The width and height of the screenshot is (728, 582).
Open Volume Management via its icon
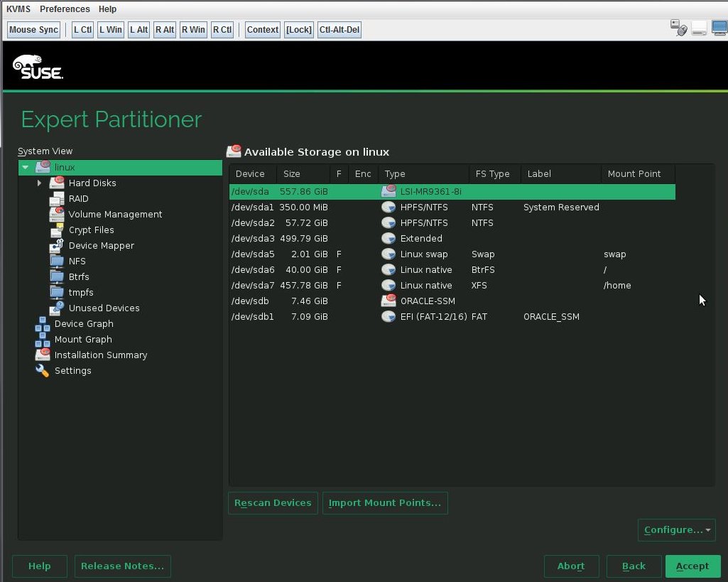[x=57, y=214]
